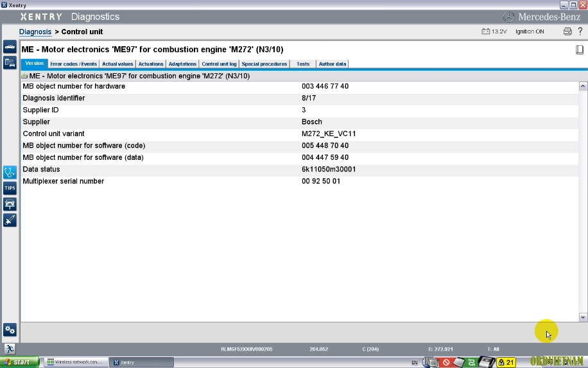Select hardware value 003 446 77 40

325,86
